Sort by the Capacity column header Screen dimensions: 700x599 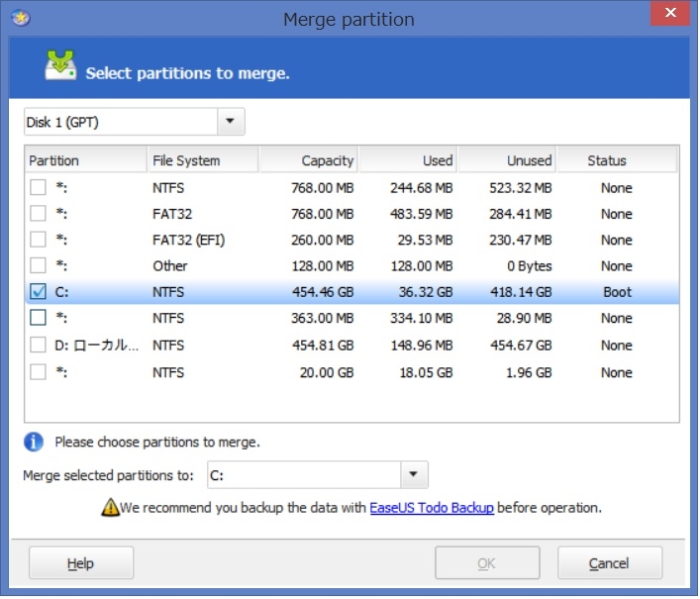(308, 160)
